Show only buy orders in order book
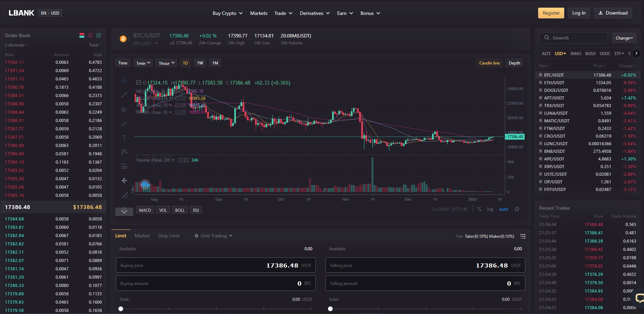The width and height of the screenshot is (644, 314). pyautogui.click(x=99, y=35)
